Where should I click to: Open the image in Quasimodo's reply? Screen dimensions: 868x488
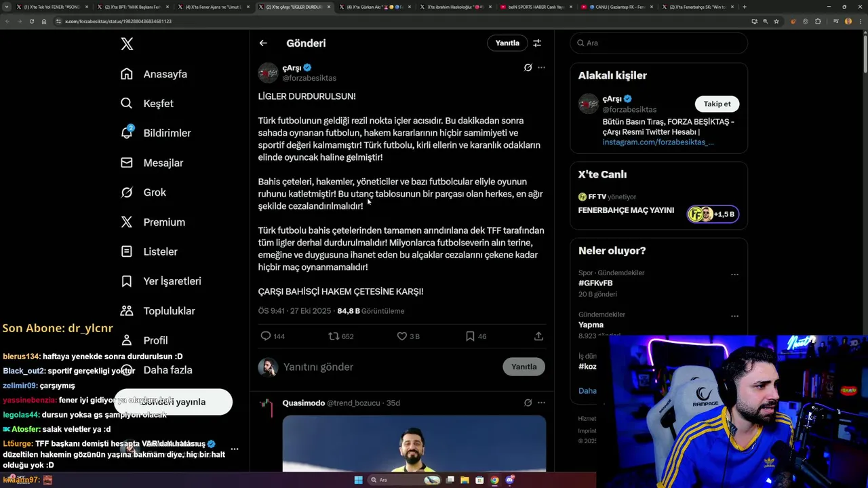[414, 443]
